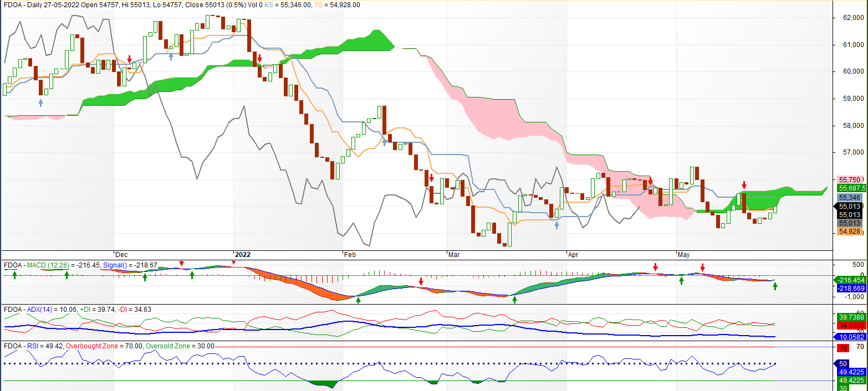This screenshot has width=868, height=391.
Task: Click the -1,000 label on MACD axis
Action: [x=855, y=297]
